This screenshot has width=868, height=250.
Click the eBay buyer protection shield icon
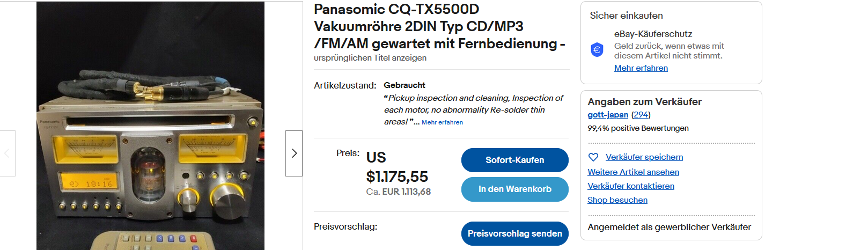597,50
